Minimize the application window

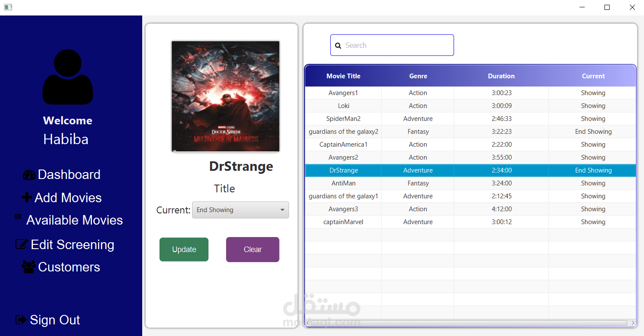click(582, 7)
